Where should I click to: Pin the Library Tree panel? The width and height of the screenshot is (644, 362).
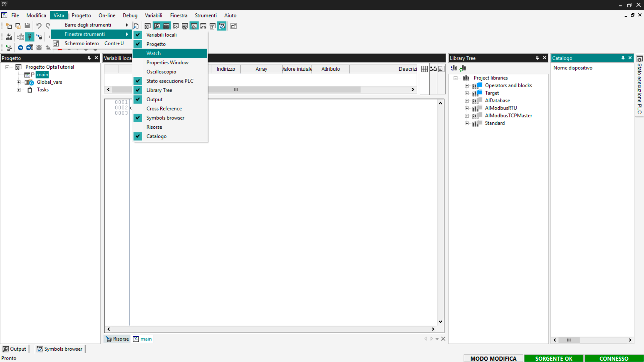[x=537, y=58]
